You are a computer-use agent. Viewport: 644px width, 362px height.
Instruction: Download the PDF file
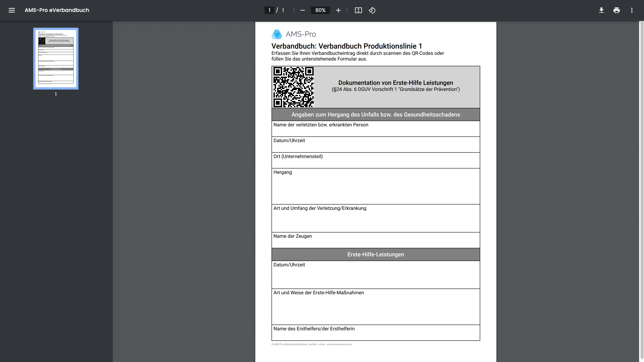click(x=601, y=10)
